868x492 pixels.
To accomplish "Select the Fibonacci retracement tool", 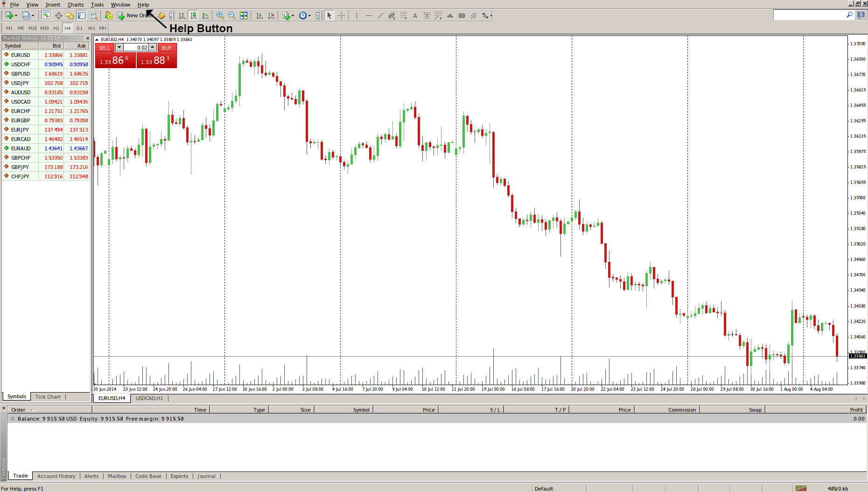I will point(404,15).
